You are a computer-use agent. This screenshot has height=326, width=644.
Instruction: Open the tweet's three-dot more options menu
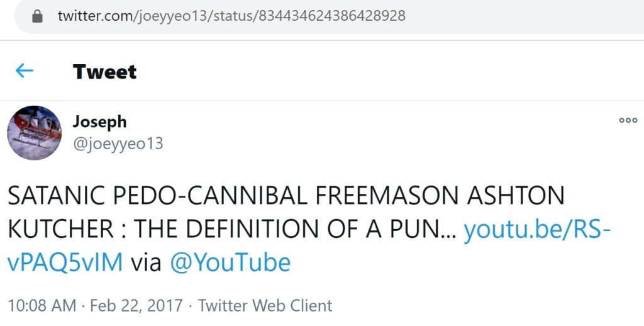click(628, 121)
